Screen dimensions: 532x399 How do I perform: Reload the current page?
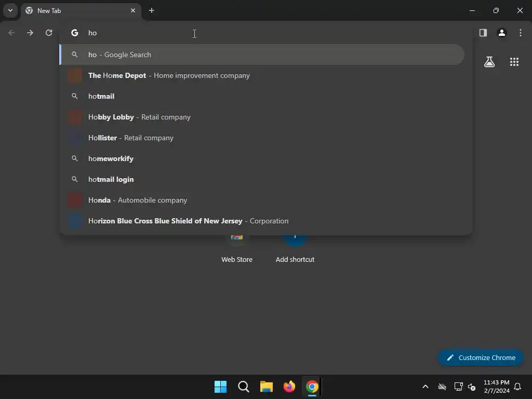pyautogui.click(x=49, y=33)
